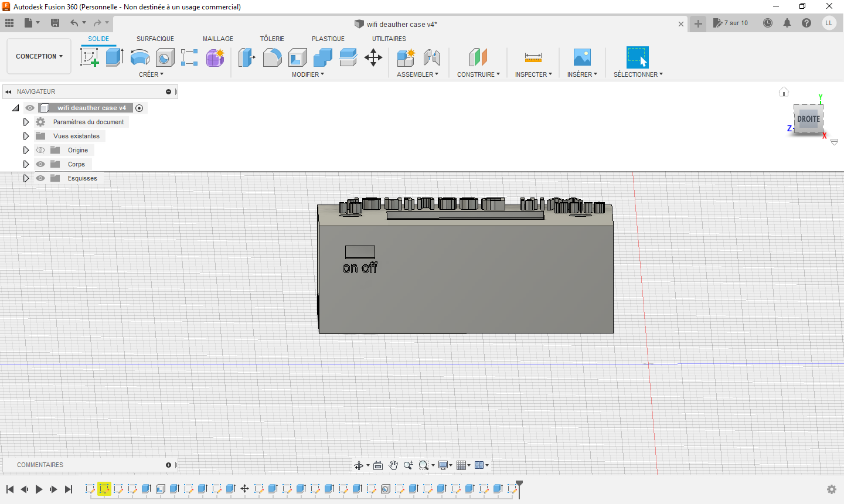The image size is (844, 504).
Task: Open the TÔLERIE ribbon tab
Action: click(x=272, y=39)
